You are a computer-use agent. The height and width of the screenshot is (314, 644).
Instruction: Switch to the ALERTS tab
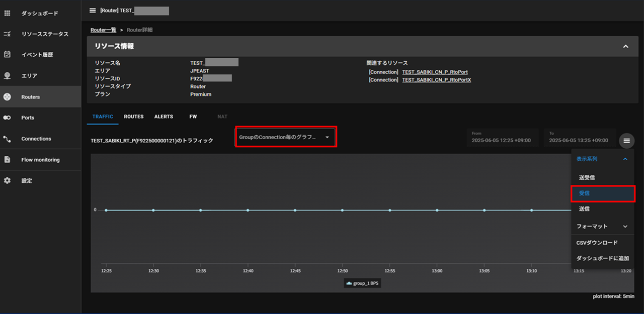(164, 117)
